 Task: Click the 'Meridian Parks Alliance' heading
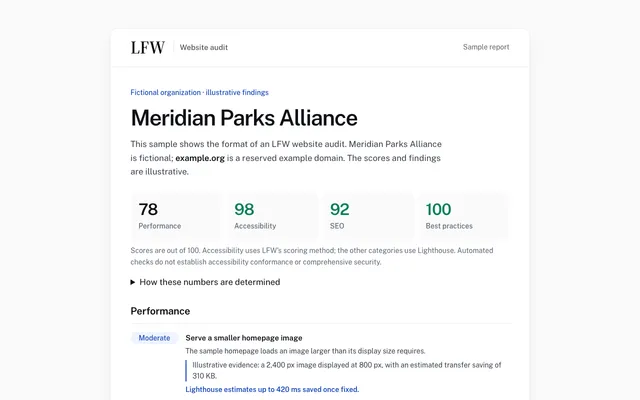pos(244,118)
